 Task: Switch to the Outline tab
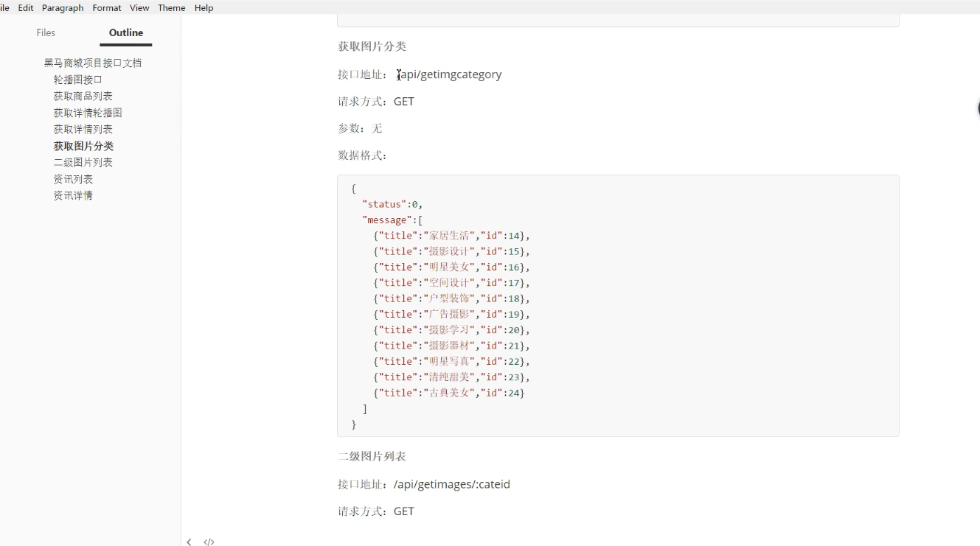point(126,32)
